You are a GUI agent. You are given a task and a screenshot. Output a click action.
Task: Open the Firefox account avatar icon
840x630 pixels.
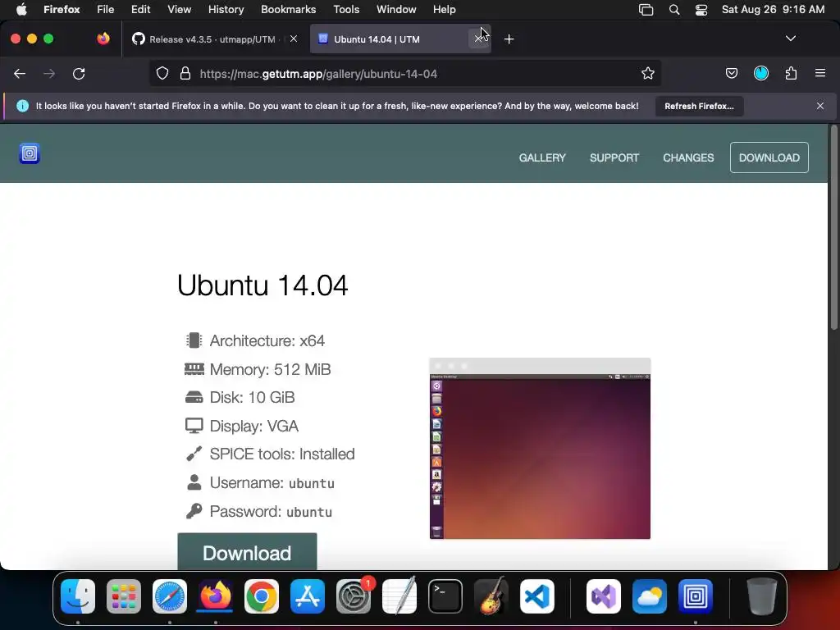point(760,73)
